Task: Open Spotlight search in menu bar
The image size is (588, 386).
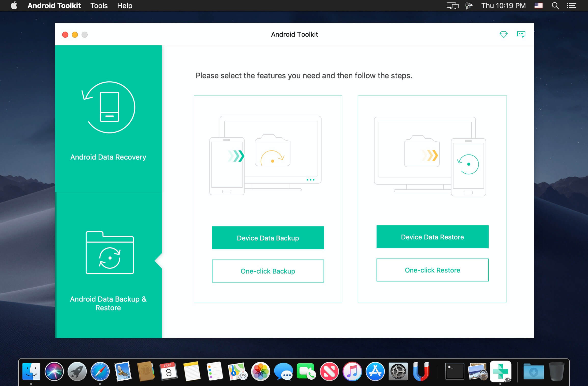Action: (555, 6)
